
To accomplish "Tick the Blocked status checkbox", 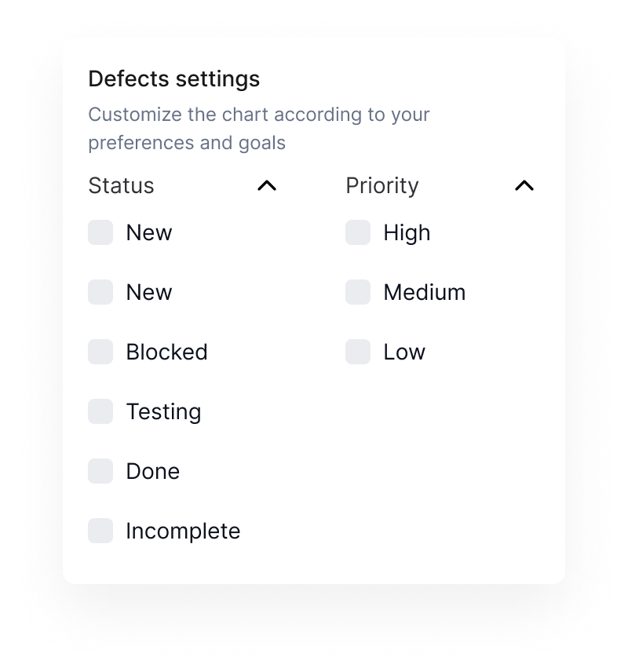I will pyautogui.click(x=100, y=352).
